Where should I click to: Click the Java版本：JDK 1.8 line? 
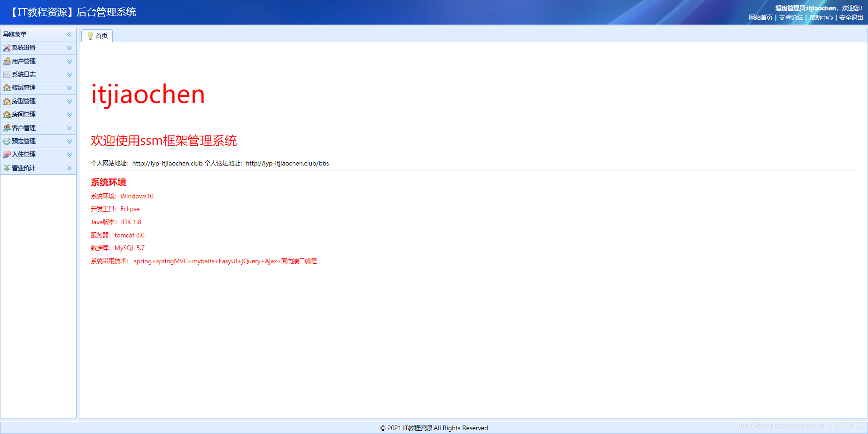point(116,222)
